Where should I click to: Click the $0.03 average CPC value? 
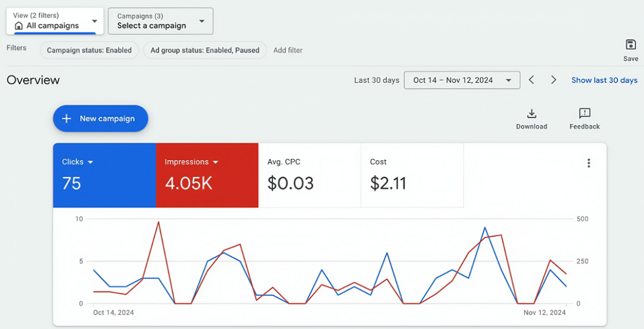290,184
